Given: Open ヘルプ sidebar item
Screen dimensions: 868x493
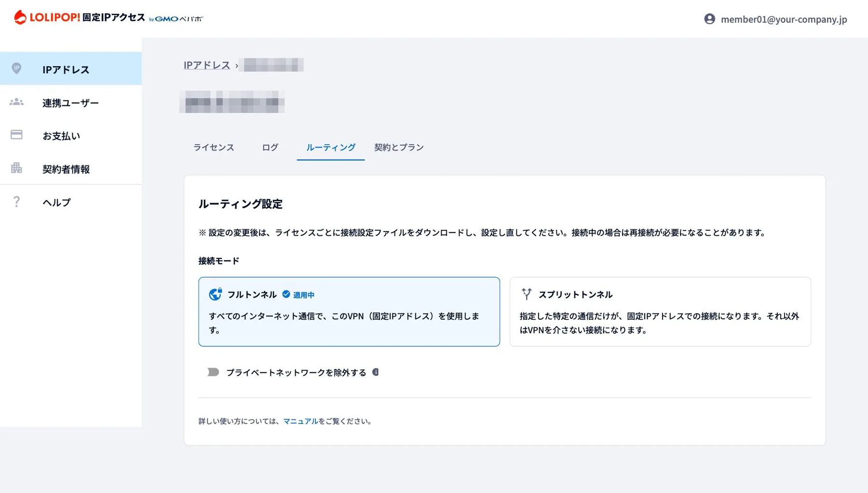Looking at the screenshot, I should point(71,202).
